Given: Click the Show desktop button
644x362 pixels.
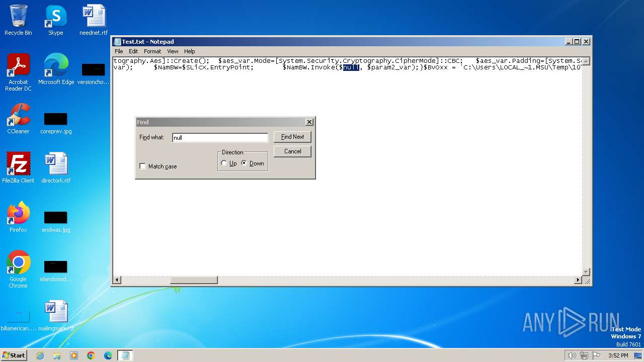Looking at the screenshot, I should pos(638,355).
